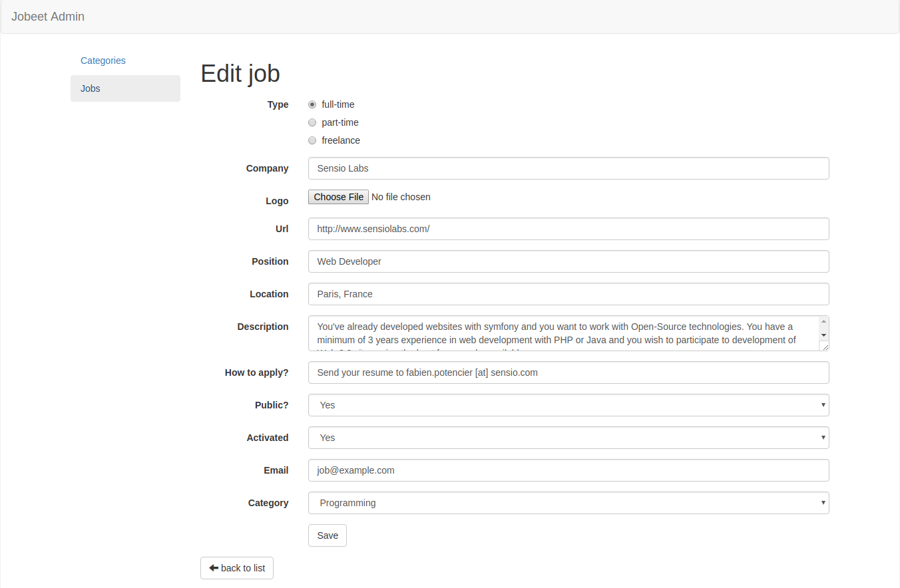
Task: Go to Jobs in the sidebar
Action: coord(125,88)
